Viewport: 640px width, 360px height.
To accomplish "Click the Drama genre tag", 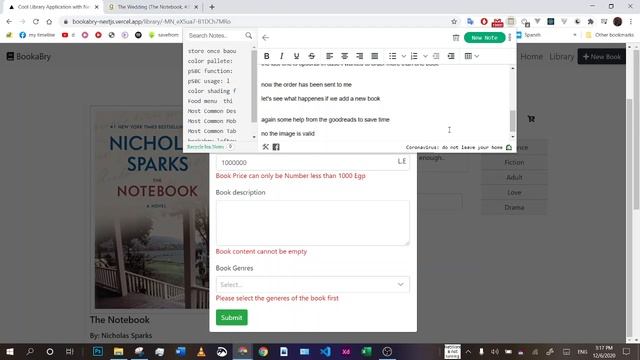I will click(514, 207).
